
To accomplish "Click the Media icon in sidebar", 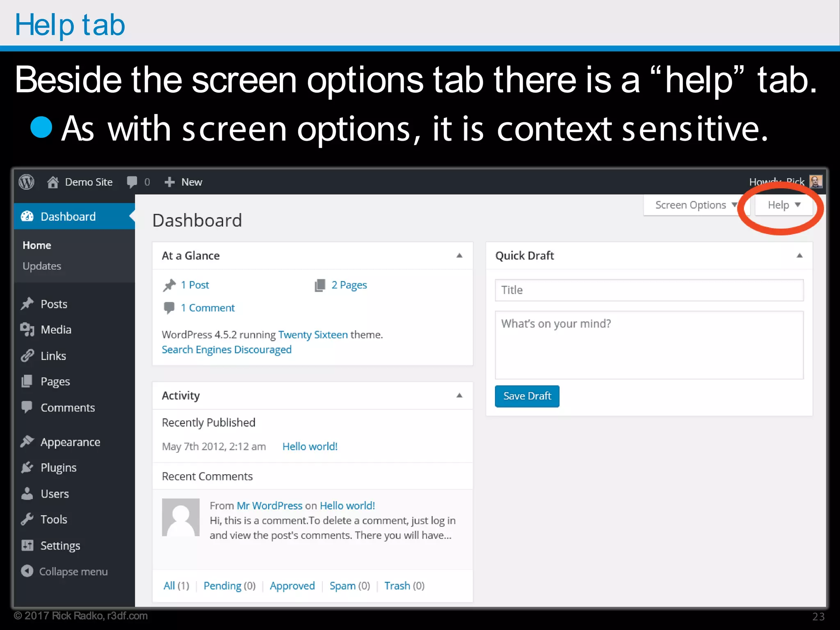I will coord(27,329).
